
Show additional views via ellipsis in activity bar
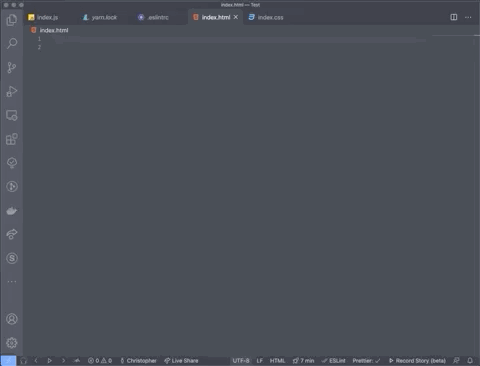pyautogui.click(x=12, y=282)
